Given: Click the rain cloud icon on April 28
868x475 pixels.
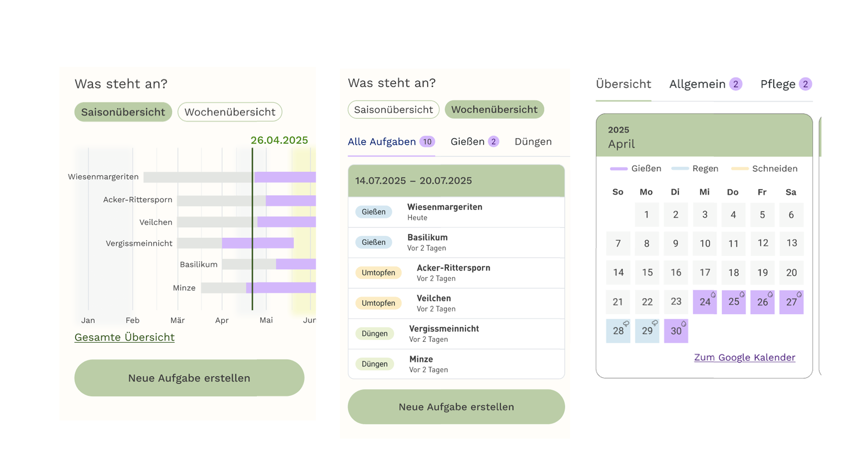Looking at the screenshot, I should 626,323.
